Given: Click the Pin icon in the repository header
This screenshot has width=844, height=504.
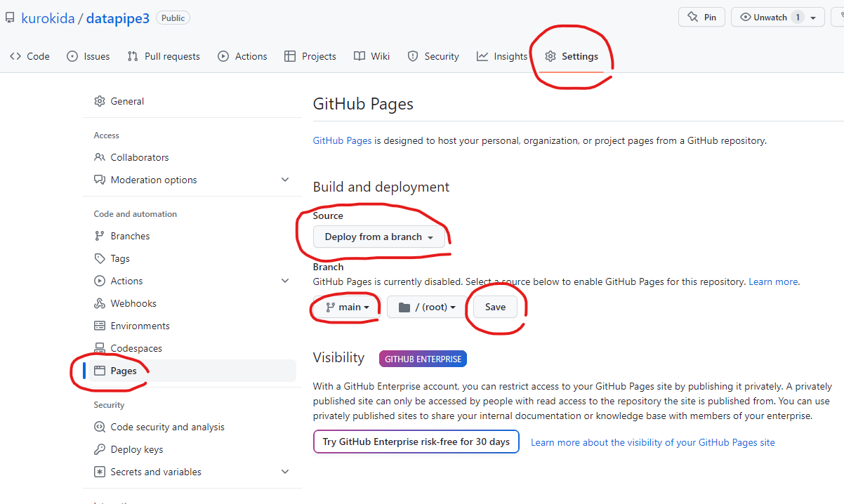Looking at the screenshot, I should point(693,17).
